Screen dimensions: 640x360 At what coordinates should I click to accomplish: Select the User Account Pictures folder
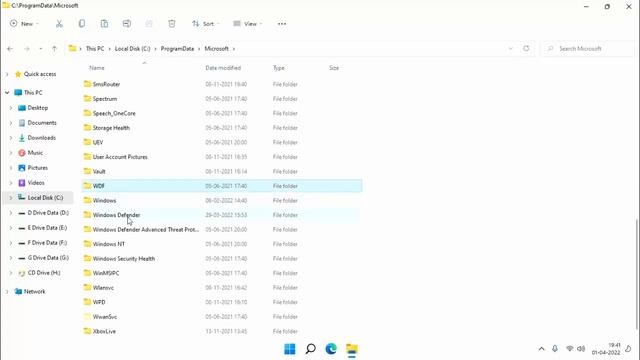point(120,157)
